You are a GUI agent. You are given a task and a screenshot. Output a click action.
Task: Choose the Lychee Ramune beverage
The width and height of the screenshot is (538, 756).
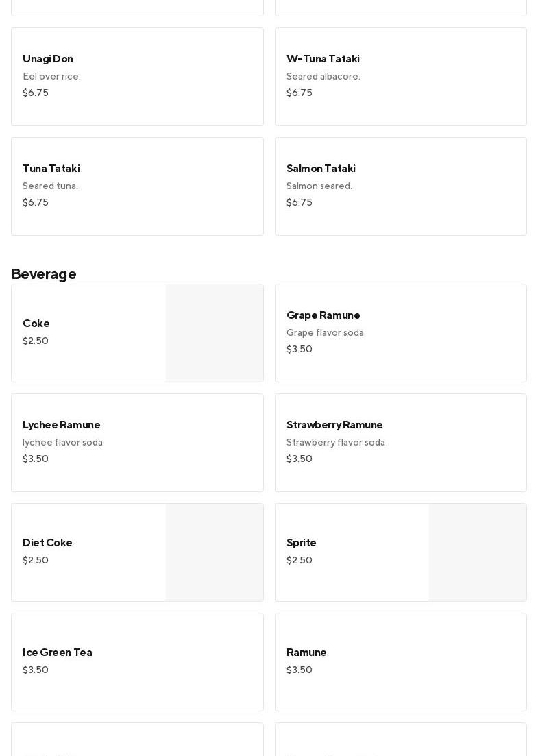137,443
